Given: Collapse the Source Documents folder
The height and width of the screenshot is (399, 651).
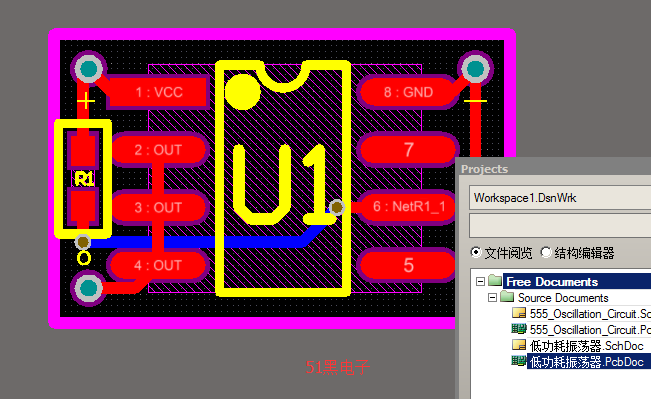Looking at the screenshot, I should [492, 298].
